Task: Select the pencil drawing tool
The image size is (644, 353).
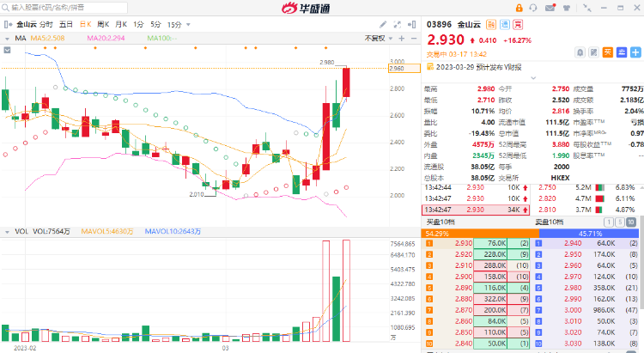Action: click(x=383, y=25)
